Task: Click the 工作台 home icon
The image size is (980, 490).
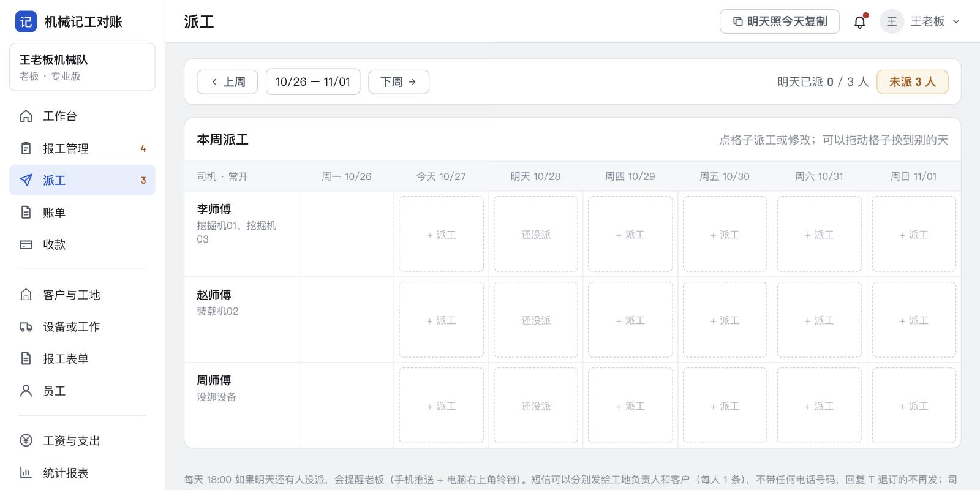Action: 26,116
